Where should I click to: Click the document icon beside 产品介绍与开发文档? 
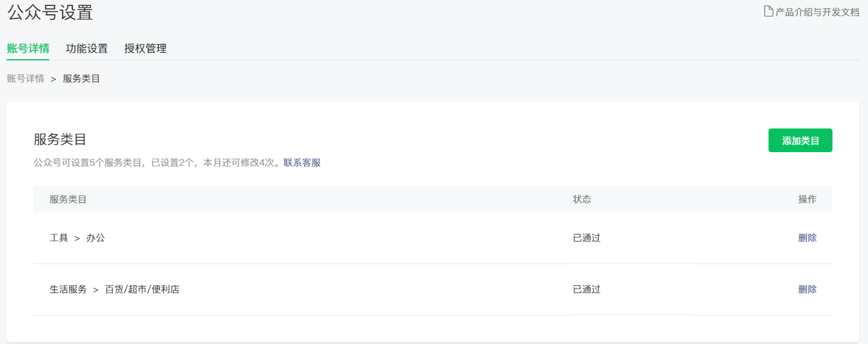coord(769,11)
